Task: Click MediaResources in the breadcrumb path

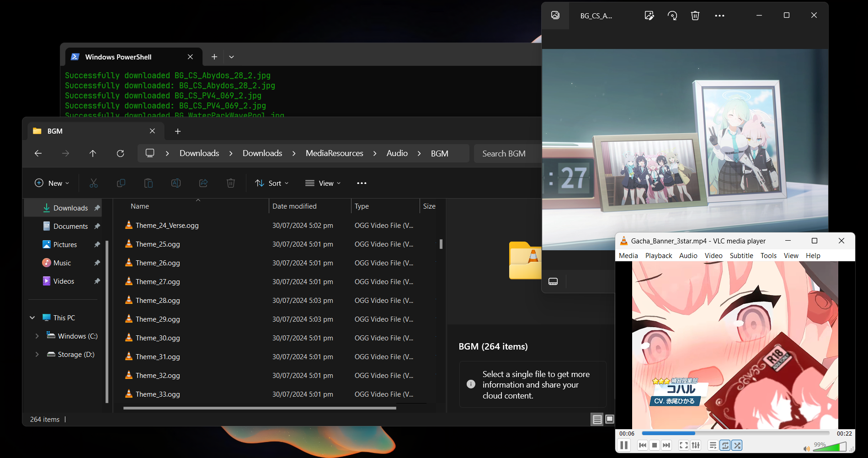Action: pyautogui.click(x=335, y=153)
